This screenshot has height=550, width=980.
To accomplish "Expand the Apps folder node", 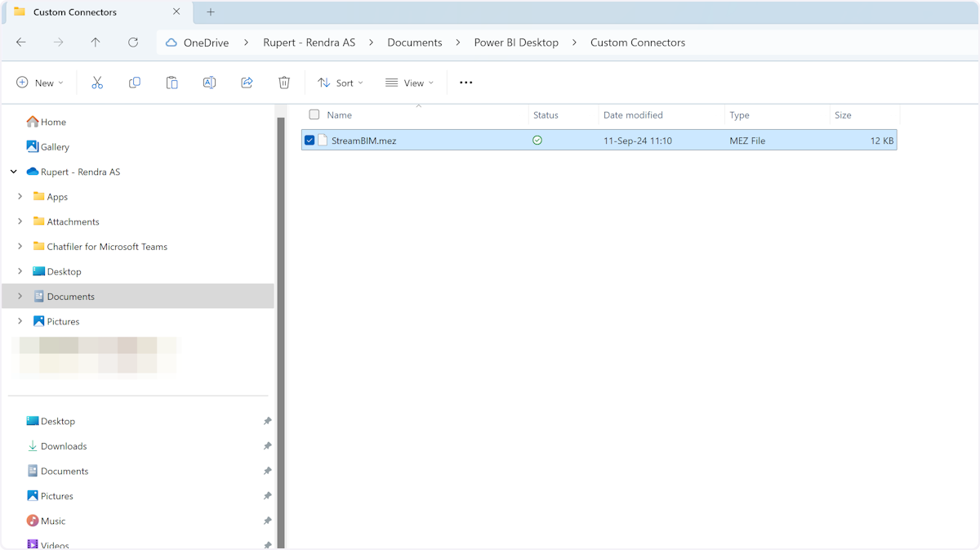I will (x=20, y=197).
